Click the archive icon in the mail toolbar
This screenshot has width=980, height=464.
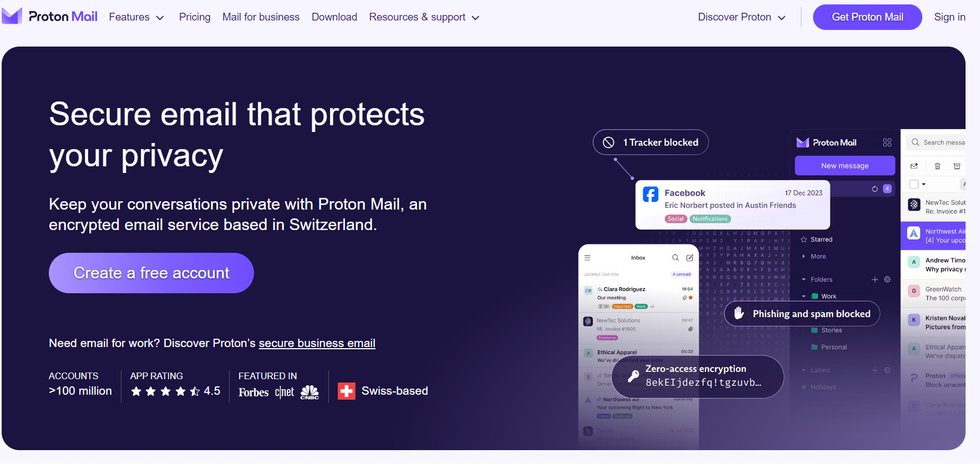tap(957, 166)
